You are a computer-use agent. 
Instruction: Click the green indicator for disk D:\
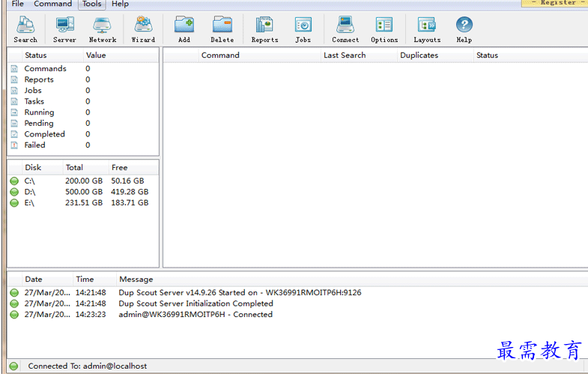14,192
